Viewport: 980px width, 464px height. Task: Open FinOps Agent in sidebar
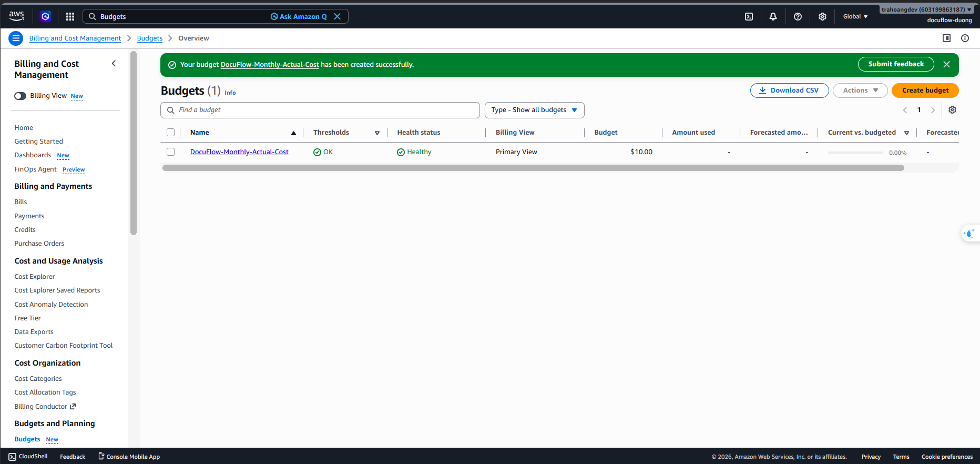(x=35, y=169)
